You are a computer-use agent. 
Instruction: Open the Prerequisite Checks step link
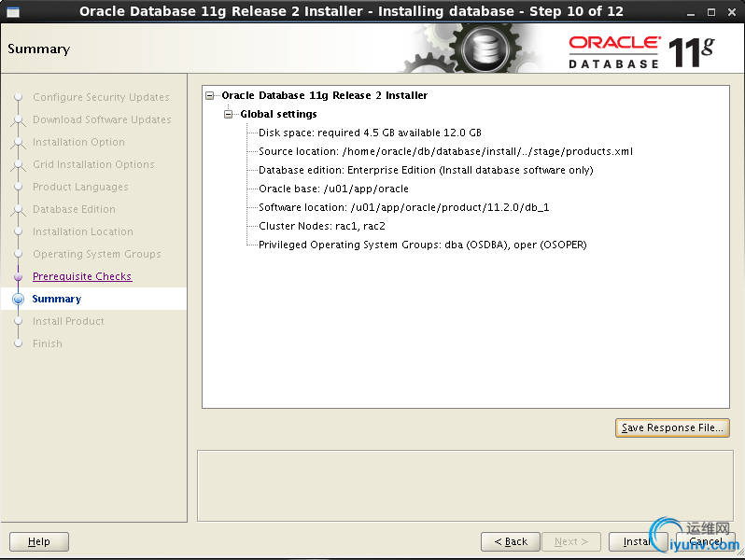coord(82,276)
